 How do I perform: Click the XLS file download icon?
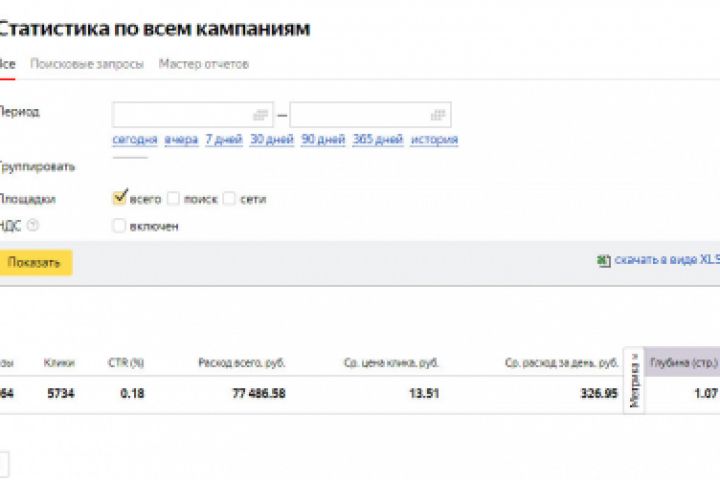point(603,261)
